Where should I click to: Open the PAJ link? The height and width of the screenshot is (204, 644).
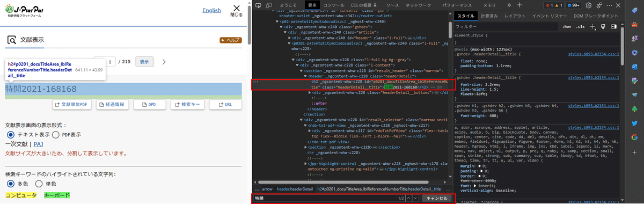pyautogui.click(x=38, y=144)
